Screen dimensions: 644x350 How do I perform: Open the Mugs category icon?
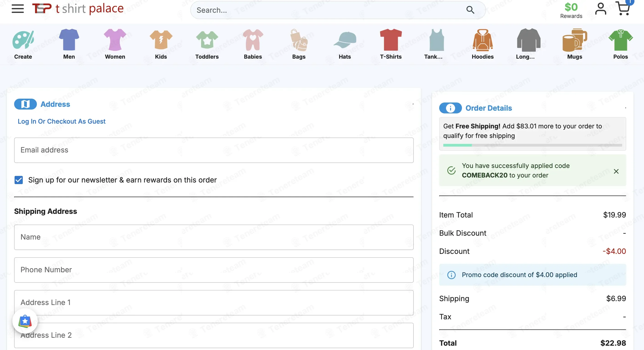click(x=575, y=40)
